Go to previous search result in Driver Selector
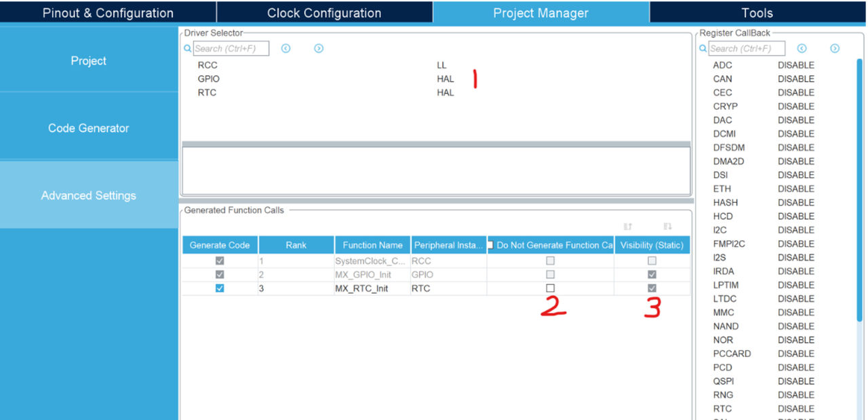This screenshot has height=420, width=868. (285, 48)
